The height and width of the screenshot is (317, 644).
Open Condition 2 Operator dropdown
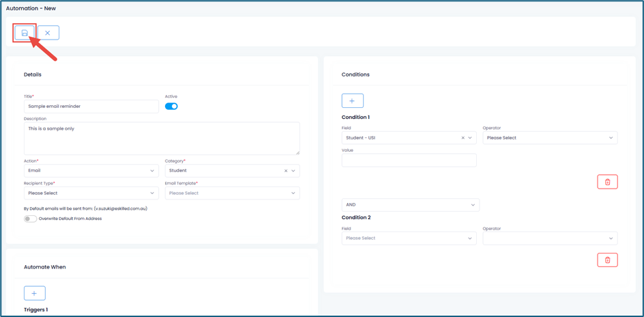coord(549,238)
